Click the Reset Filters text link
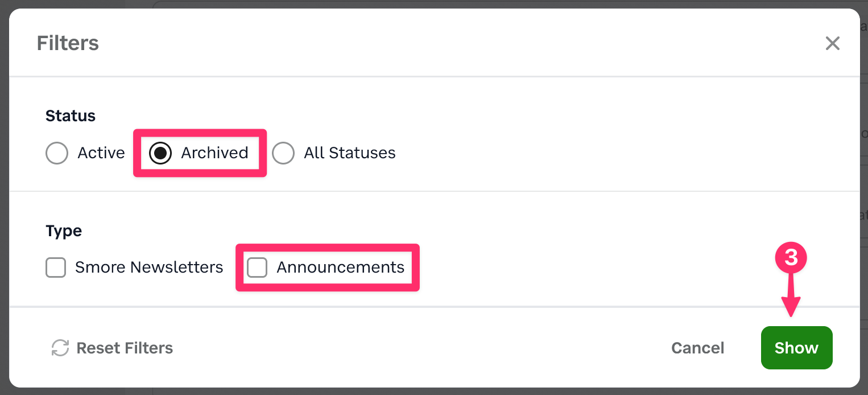The width and height of the screenshot is (868, 395). [125, 348]
